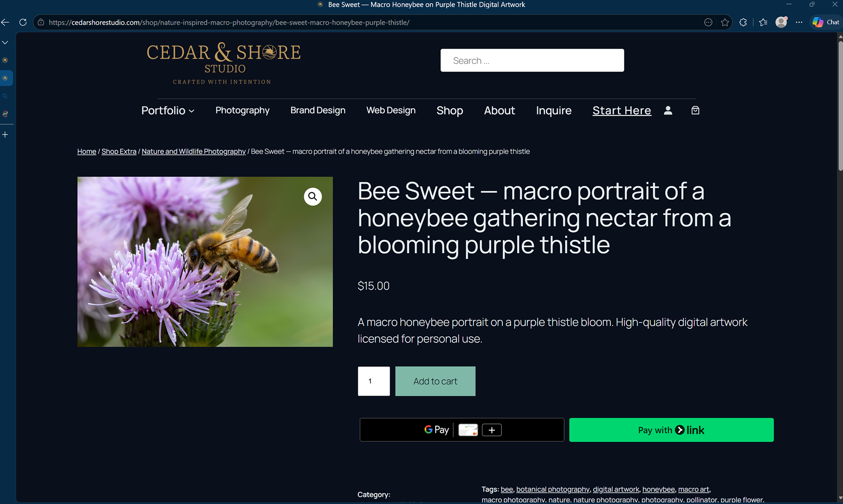Open the 'bee' tag link
This screenshot has width=843, height=504.
(x=507, y=489)
